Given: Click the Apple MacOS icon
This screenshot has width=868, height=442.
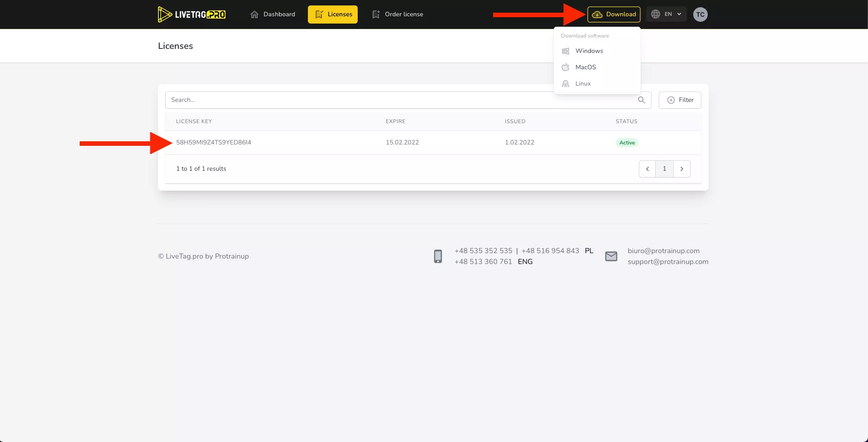Looking at the screenshot, I should click(566, 67).
